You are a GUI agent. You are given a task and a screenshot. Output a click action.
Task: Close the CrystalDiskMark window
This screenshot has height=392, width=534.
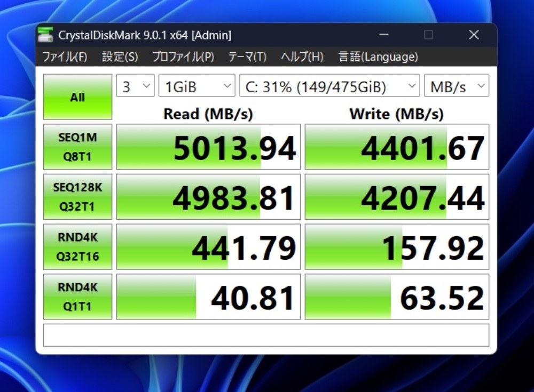(474, 34)
